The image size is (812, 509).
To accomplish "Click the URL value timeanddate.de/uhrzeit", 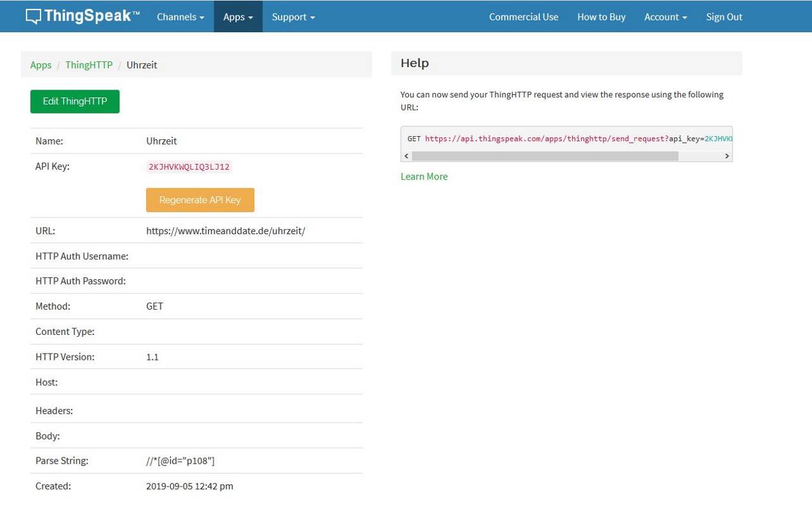I will point(226,230).
